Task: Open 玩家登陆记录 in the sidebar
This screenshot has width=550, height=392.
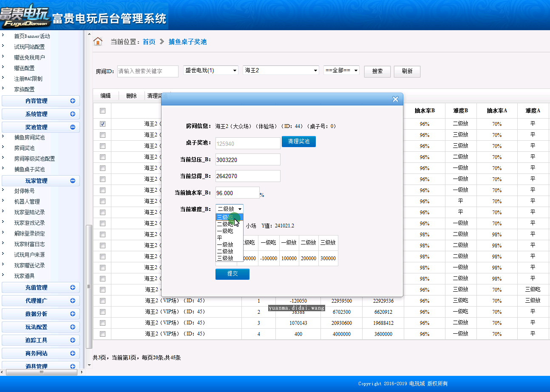Action: (x=29, y=212)
